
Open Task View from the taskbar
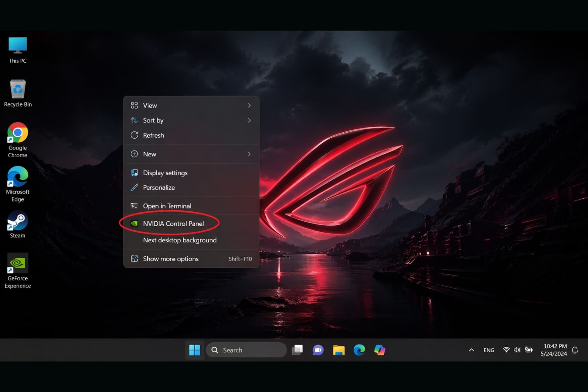pyautogui.click(x=297, y=350)
